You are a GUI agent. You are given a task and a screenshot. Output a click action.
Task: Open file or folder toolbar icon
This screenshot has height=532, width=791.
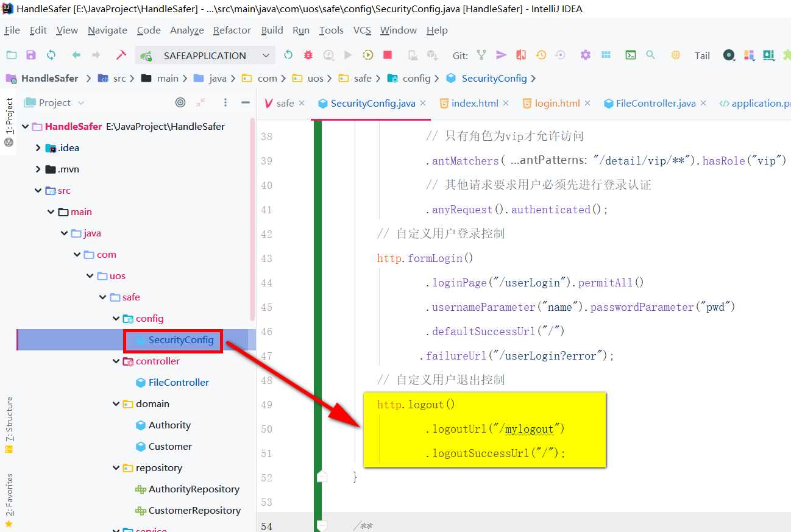[x=12, y=55]
